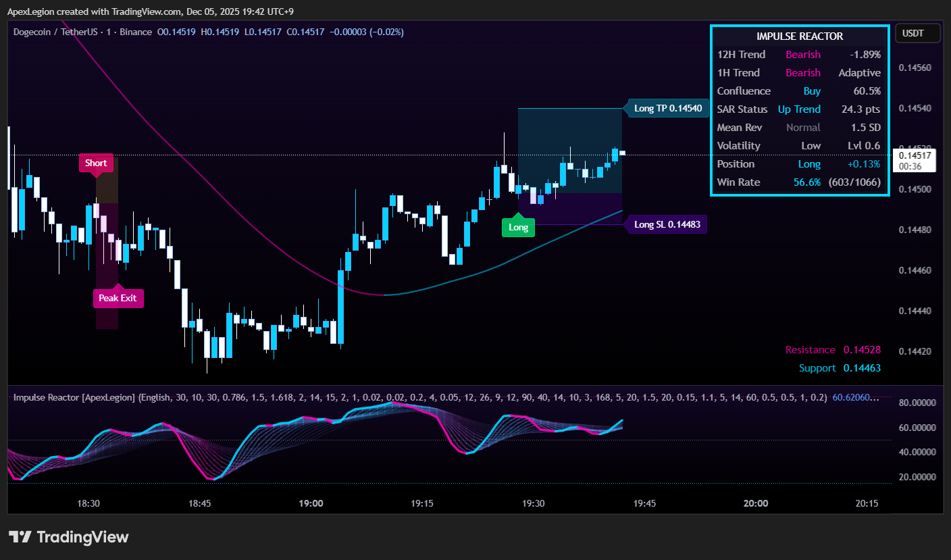Click the Volatility Low value
This screenshot has width=951, height=560.
coord(811,146)
